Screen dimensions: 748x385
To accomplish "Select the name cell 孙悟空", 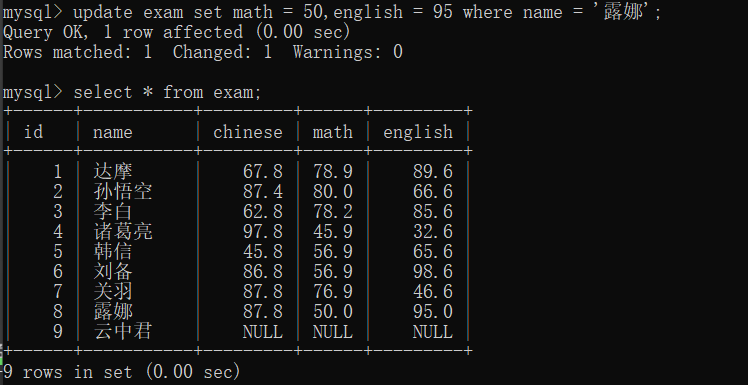I will click(x=123, y=191).
